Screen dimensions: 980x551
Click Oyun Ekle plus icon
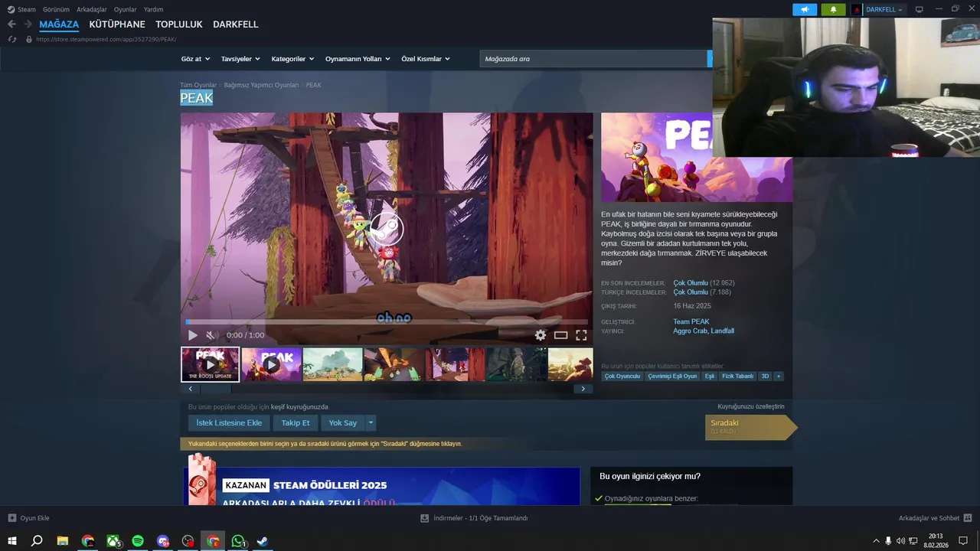(x=12, y=518)
